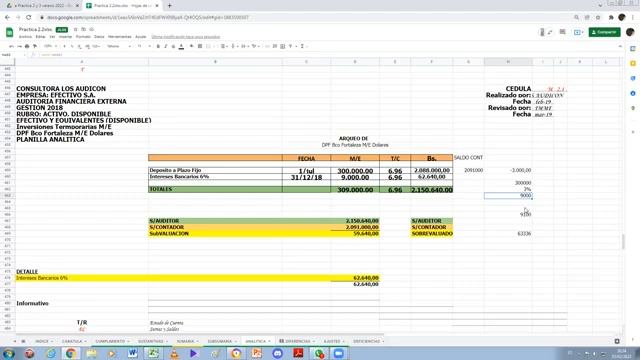The width and height of the screenshot is (640, 360).
Task: Open the Herramientas menu
Action: pyautogui.click(x=120, y=37)
